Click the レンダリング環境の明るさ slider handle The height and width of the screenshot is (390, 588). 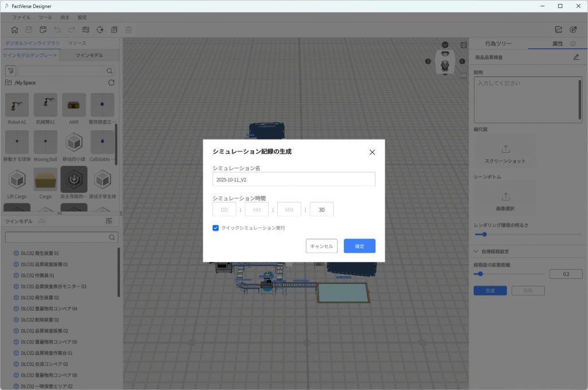click(485, 234)
